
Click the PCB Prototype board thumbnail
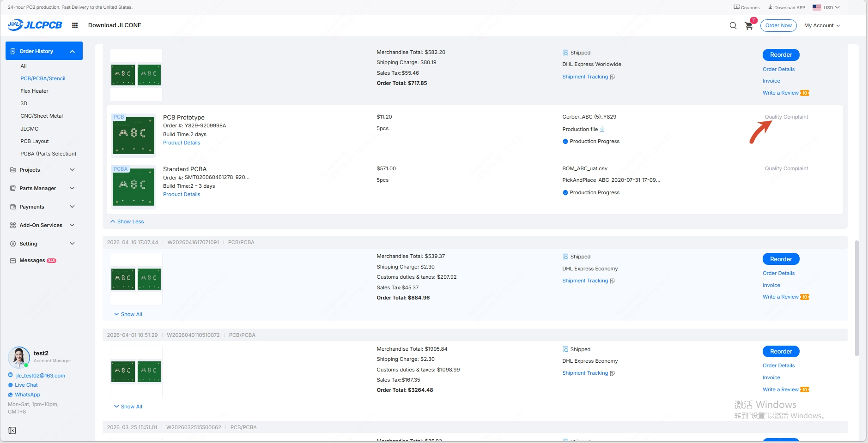(134, 135)
